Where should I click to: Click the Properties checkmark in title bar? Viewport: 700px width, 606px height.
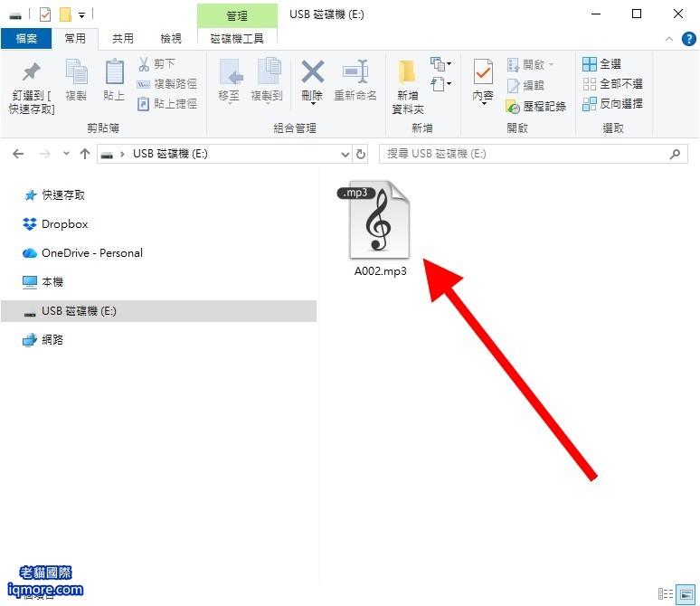point(45,15)
